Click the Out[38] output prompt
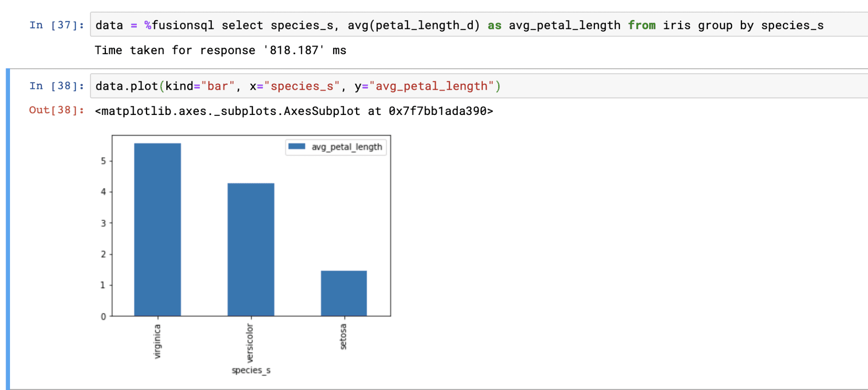 coord(57,110)
